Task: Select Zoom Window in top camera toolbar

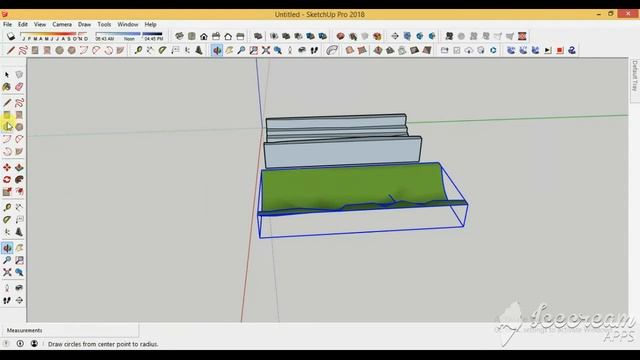Action: point(253,50)
